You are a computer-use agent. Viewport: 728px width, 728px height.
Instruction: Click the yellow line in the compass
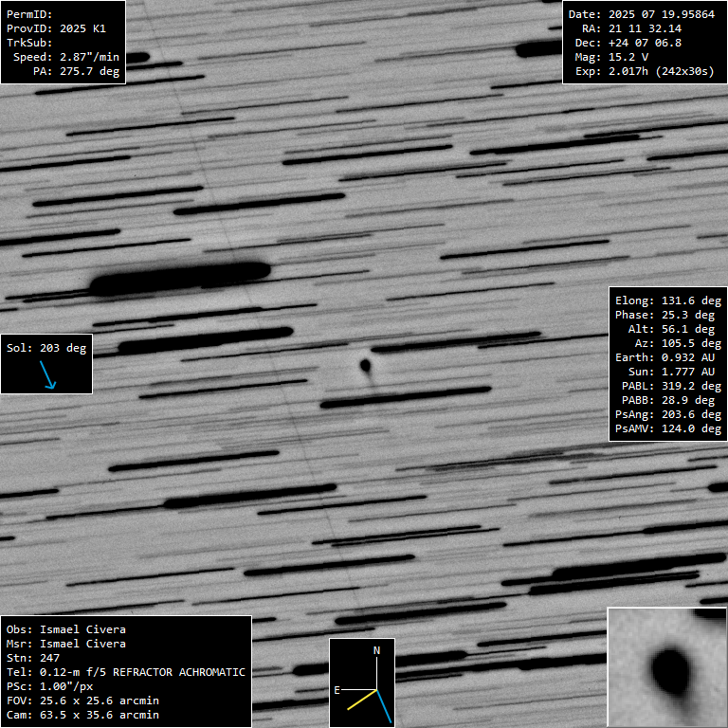coord(360,700)
